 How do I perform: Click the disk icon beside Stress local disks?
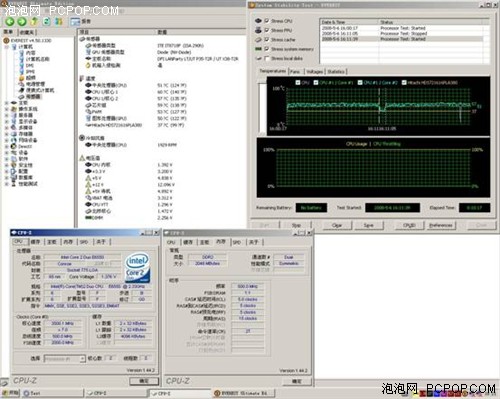coord(258,58)
